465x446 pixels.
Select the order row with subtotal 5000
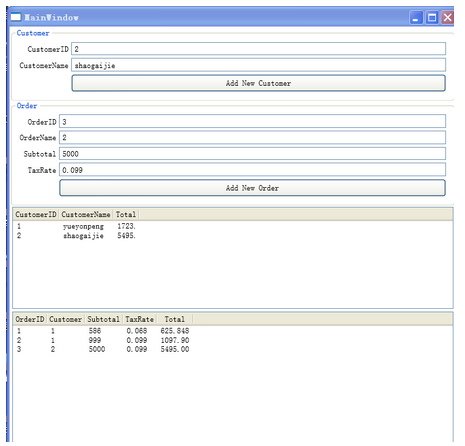click(233, 349)
